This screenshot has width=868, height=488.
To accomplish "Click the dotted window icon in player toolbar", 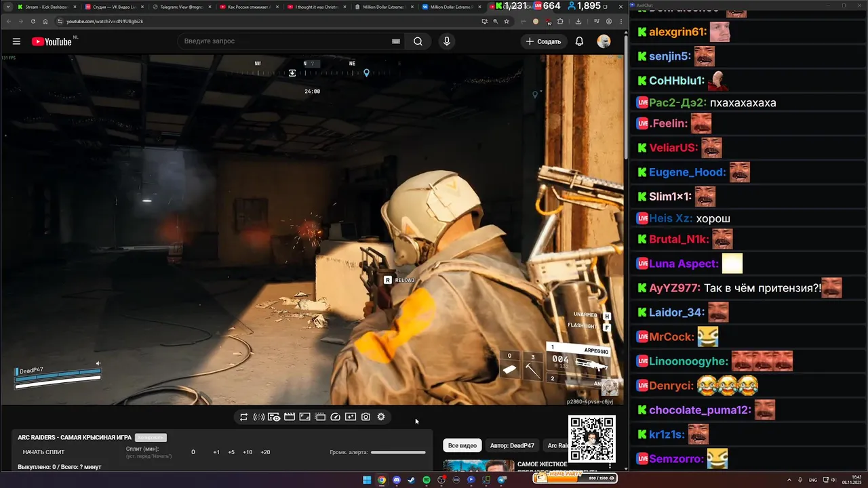I will click(x=320, y=417).
